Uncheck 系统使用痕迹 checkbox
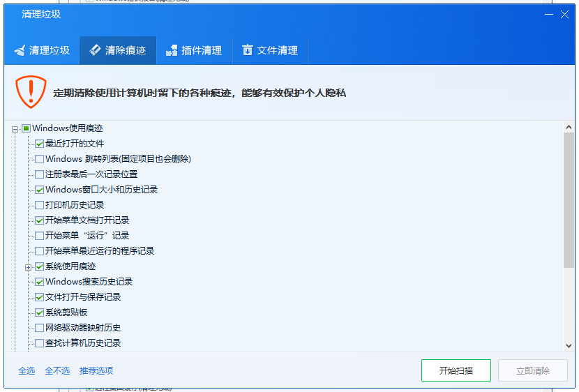The width and height of the screenshot is (579, 392). click(x=40, y=266)
